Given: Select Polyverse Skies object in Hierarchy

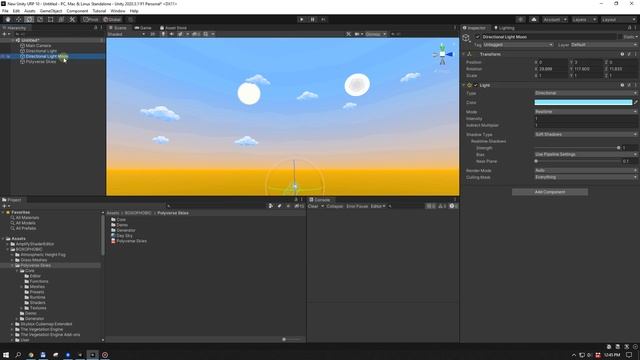Looking at the screenshot, I should (x=41, y=62).
